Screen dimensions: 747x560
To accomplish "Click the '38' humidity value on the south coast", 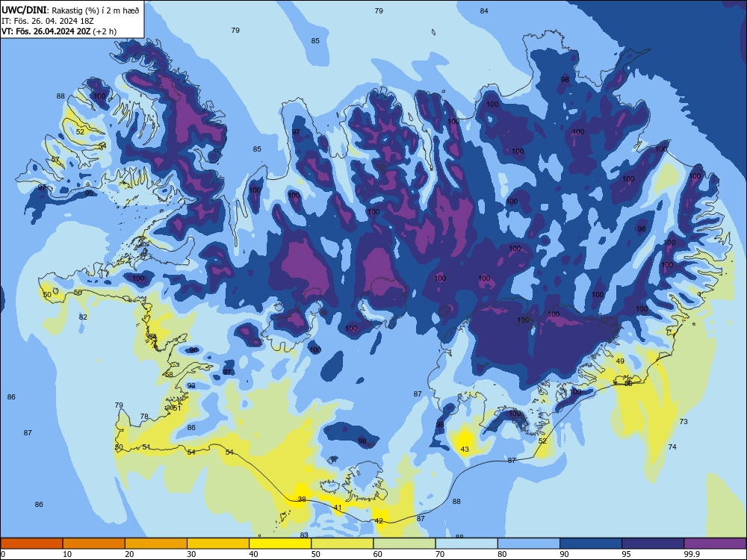I will pos(302,499).
